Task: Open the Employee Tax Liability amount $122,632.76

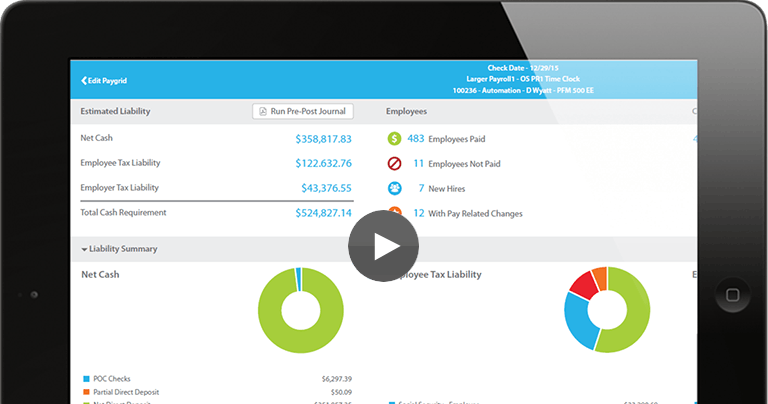Action: [x=323, y=163]
